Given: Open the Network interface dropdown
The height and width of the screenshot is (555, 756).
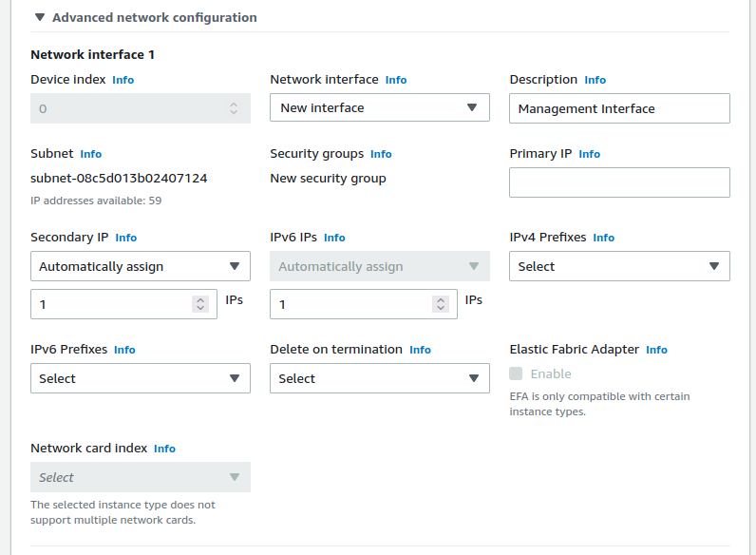Looking at the screenshot, I should click(379, 107).
